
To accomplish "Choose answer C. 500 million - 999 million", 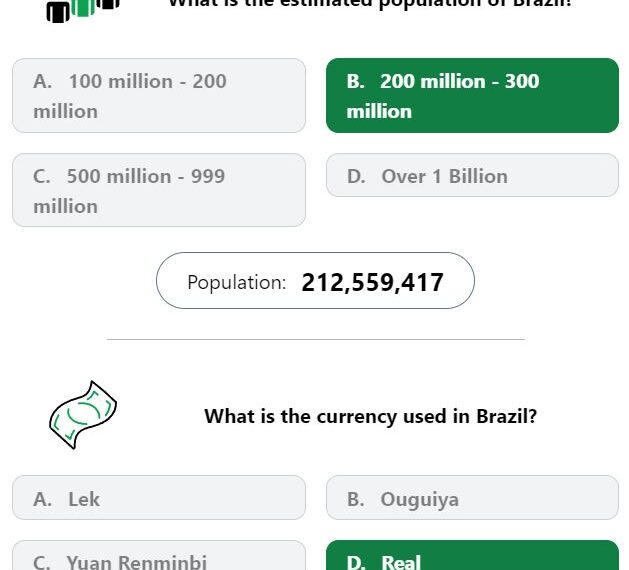I will (159, 190).
